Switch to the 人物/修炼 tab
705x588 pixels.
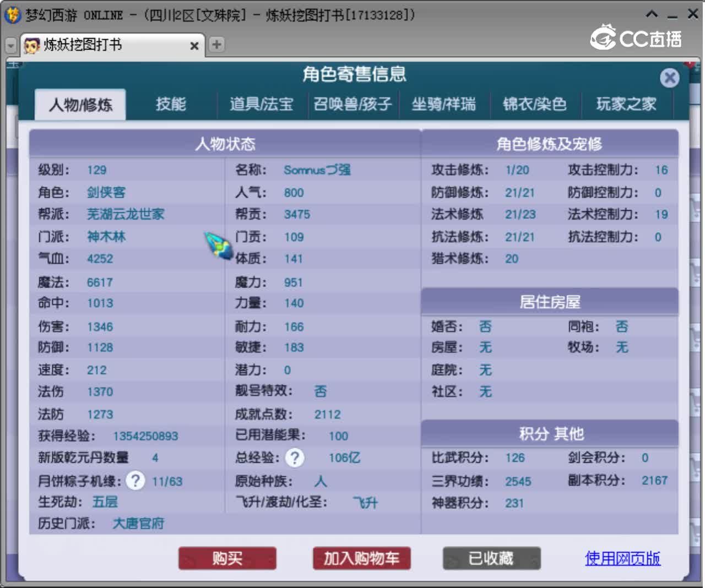80,105
